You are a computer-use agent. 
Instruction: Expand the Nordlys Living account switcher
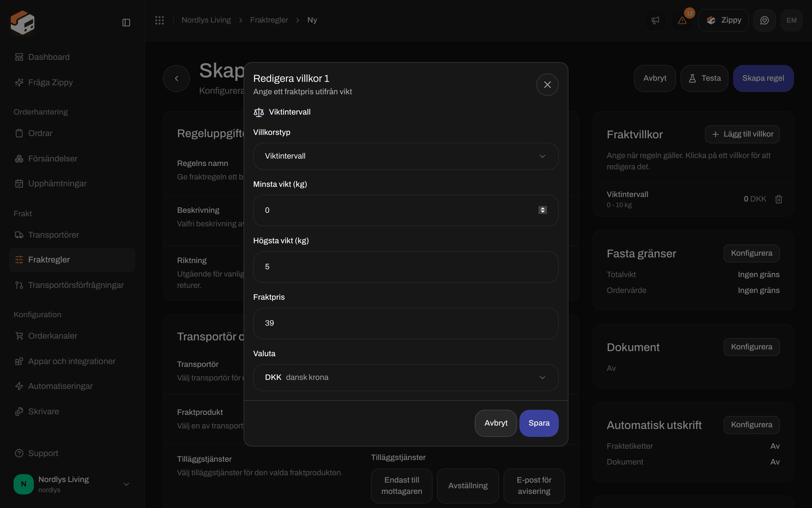point(72,484)
